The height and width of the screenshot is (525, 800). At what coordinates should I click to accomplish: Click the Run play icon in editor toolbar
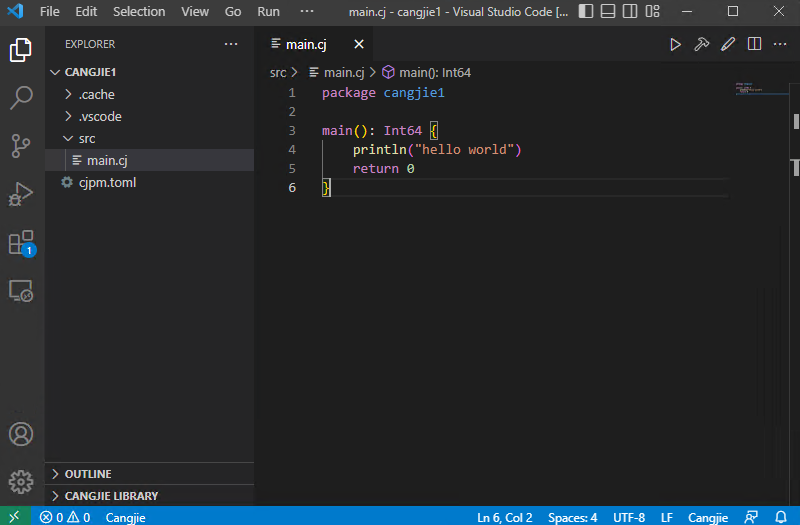pyautogui.click(x=675, y=44)
